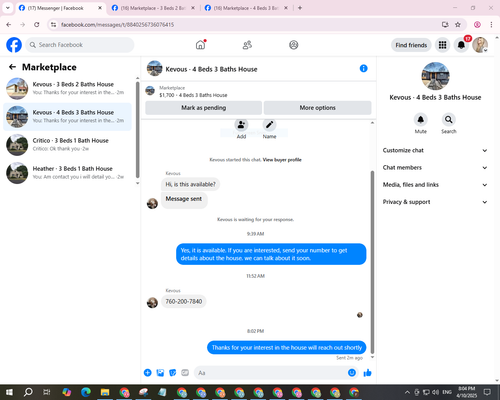Choose a GIF icon in composer
500x400 pixels.
tap(185, 373)
